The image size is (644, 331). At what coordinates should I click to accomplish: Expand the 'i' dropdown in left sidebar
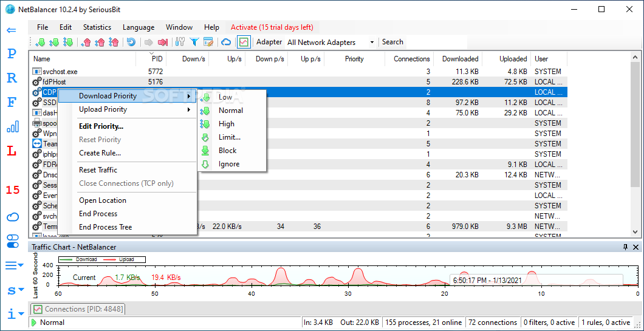pyautogui.click(x=16, y=314)
